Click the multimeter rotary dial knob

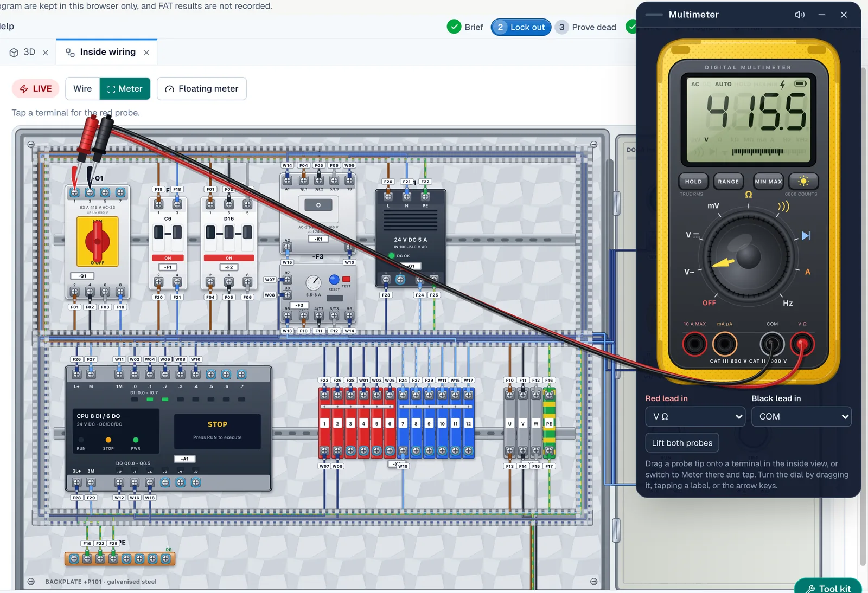click(749, 257)
